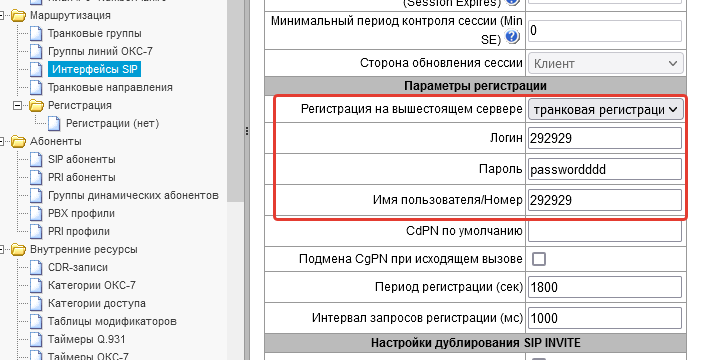Click page icon next to CDR-записи
The width and height of the screenshot is (724, 360).
click(36, 267)
